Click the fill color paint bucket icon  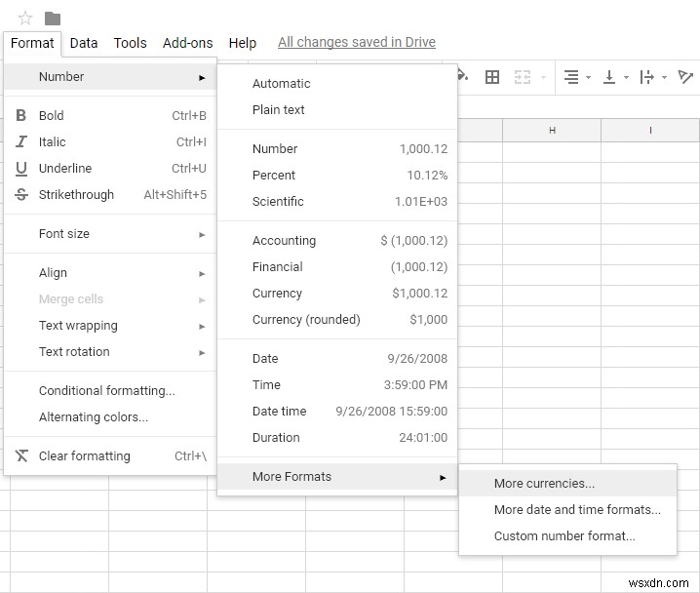[x=462, y=76]
